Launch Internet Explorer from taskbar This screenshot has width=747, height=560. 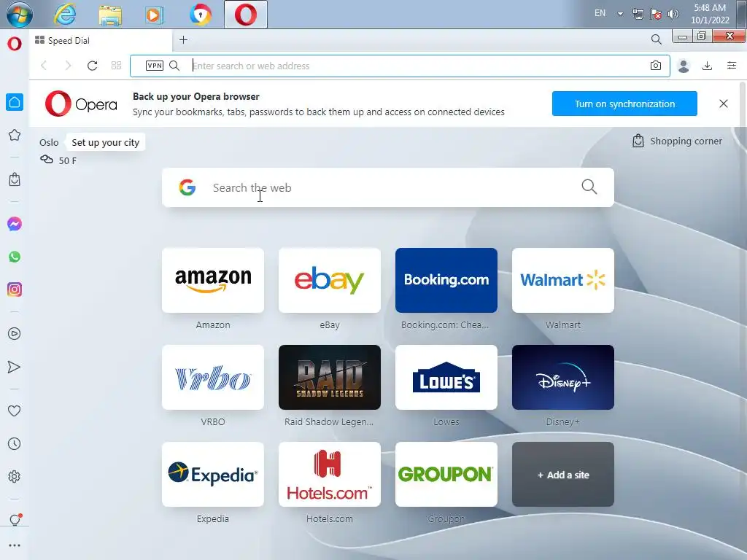coord(65,15)
